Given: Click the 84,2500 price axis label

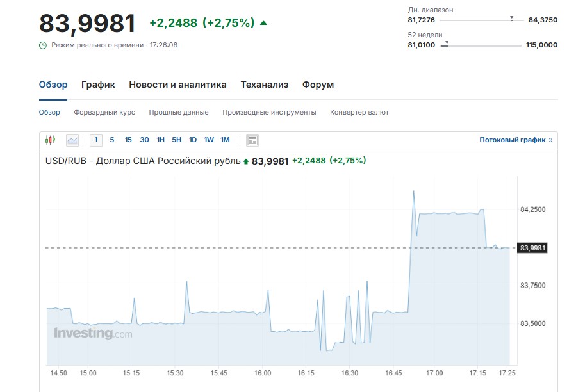Looking at the screenshot, I should [x=533, y=209].
